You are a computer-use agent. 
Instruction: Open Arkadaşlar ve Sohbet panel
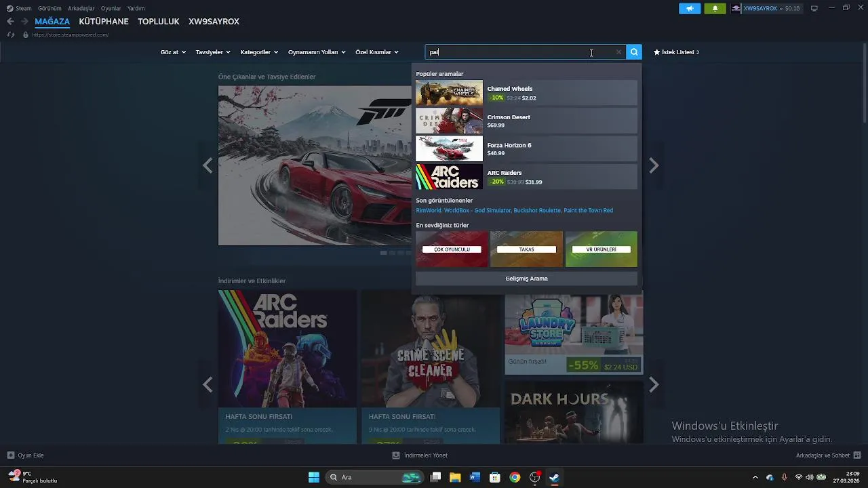828,455
